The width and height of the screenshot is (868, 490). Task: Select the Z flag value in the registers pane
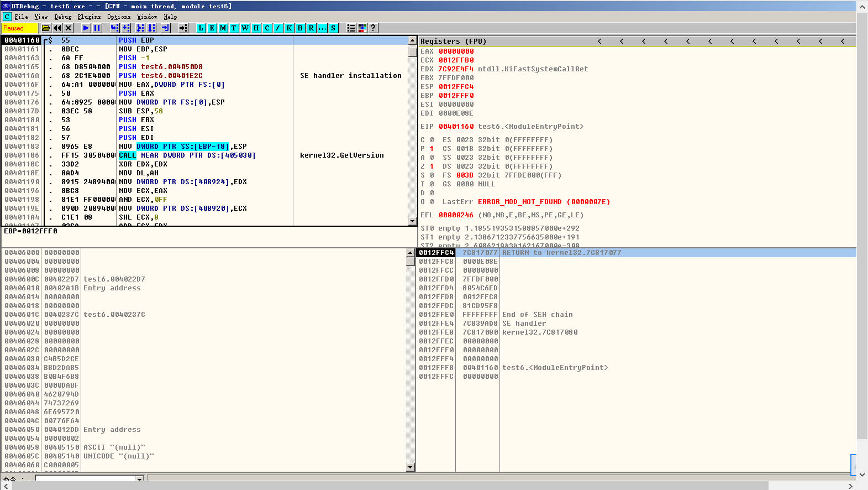(x=432, y=166)
